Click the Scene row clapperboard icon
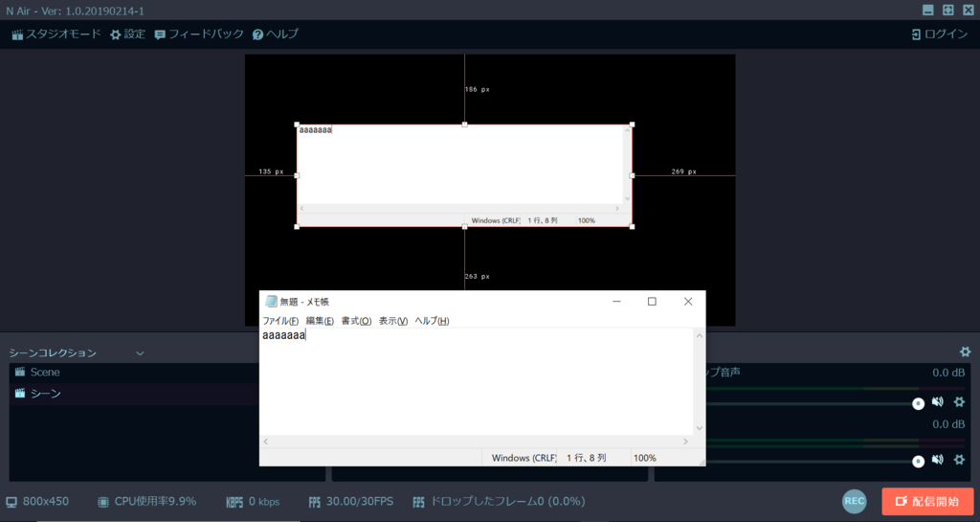The width and height of the screenshot is (980, 522). point(20,372)
